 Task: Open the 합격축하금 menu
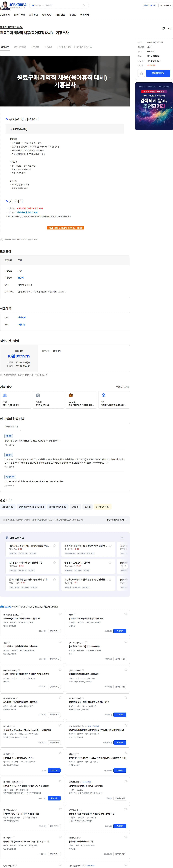(19, 15)
